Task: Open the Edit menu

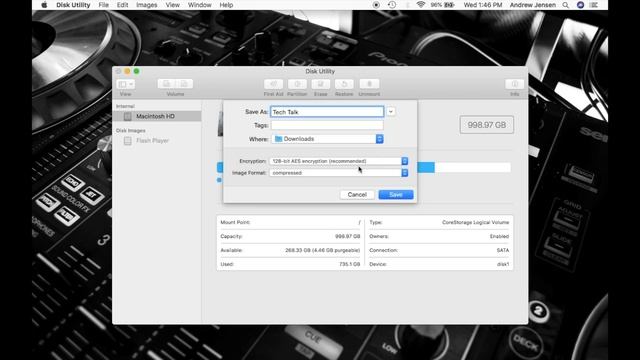Action: pyautogui.click(x=122, y=5)
